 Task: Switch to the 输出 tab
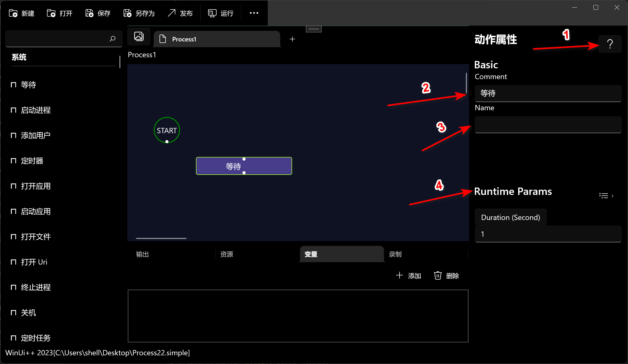[143, 254]
